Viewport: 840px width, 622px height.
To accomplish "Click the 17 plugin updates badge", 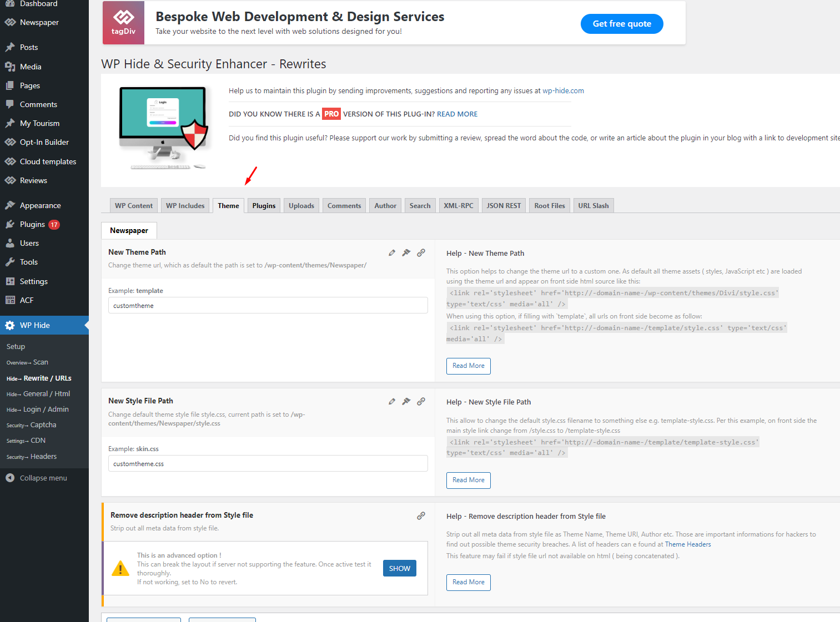I will tap(54, 225).
